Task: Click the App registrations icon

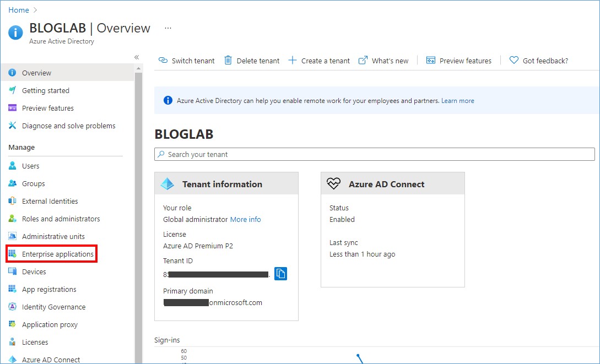Action: pyautogui.click(x=12, y=289)
